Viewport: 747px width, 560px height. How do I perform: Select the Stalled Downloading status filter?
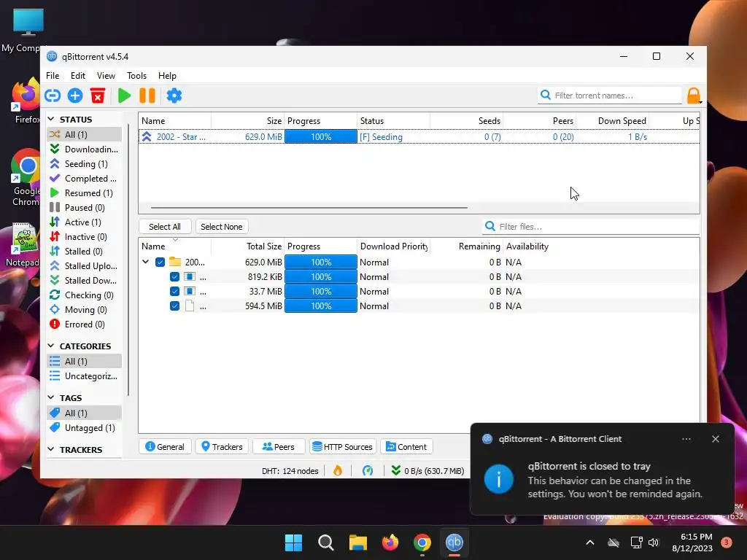85,281
